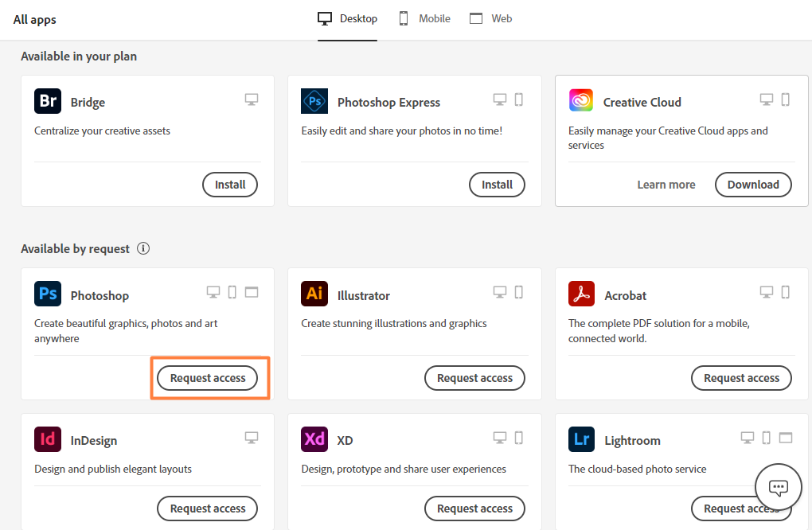Click the mobile icon on the Illustrator card
This screenshot has width=812, height=530.
[518, 291]
